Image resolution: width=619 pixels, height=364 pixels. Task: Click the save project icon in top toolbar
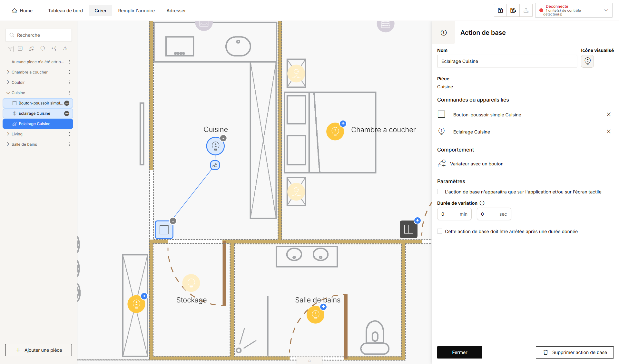coord(500,10)
